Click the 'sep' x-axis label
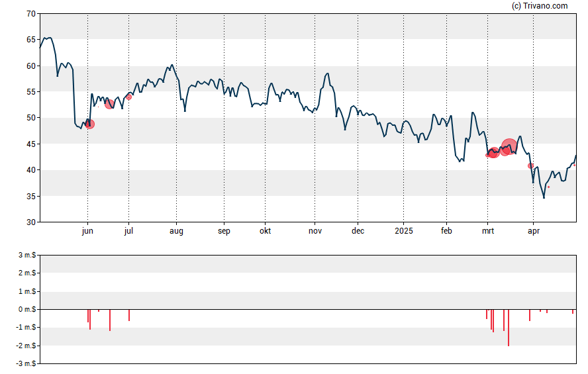This screenshot has height=374, width=588. point(224,231)
